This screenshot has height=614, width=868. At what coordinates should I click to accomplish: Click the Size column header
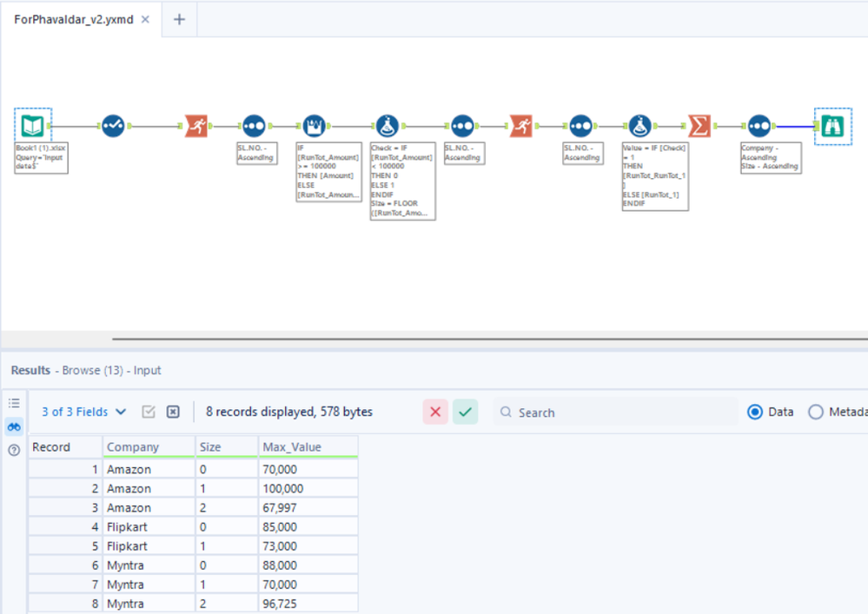[x=227, y=447]
